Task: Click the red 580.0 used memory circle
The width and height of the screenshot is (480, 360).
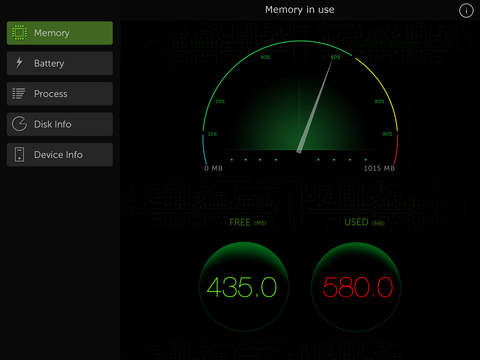Action: tap(356, 287)
